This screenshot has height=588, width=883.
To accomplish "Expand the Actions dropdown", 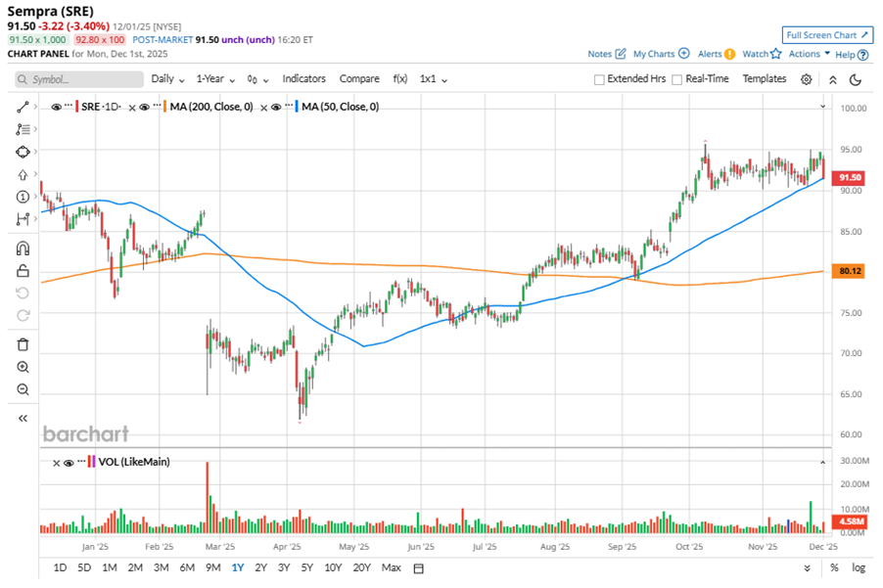I will pyautogui.click(x=810, y=54).
